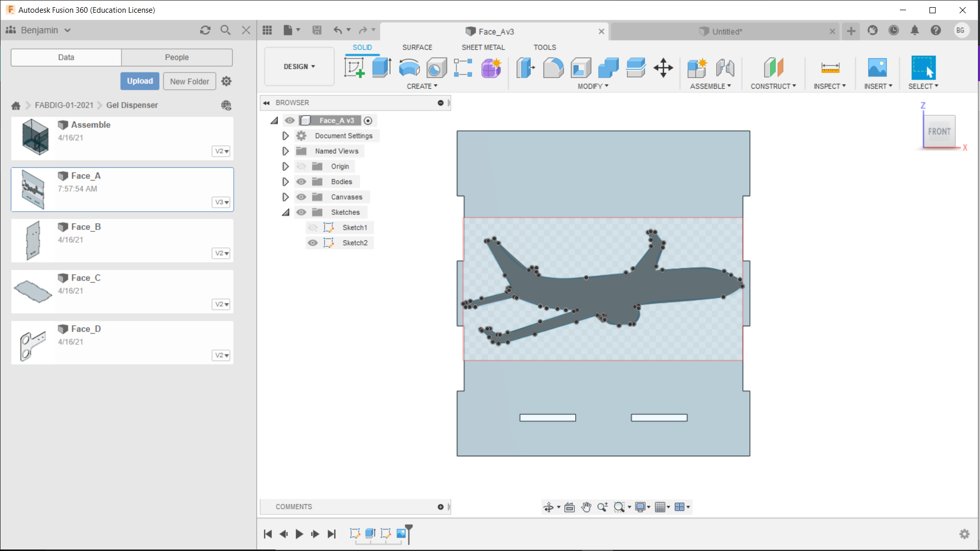Open the Help question mark
This screenshot has height=551, width=980.
point(936,31)
